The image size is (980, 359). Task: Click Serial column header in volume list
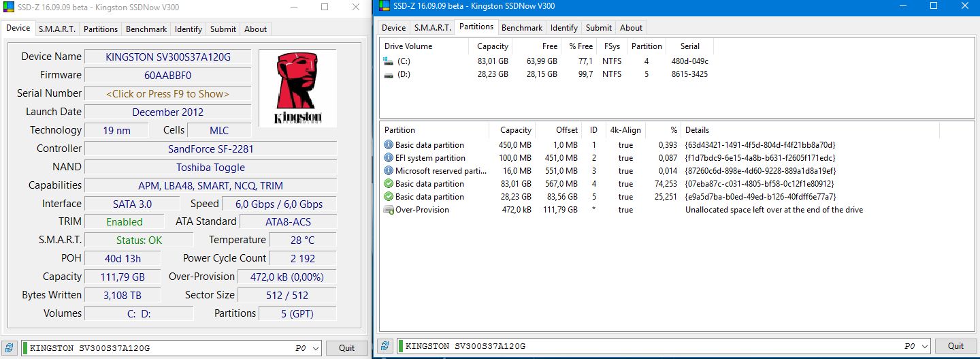[690, 46]
